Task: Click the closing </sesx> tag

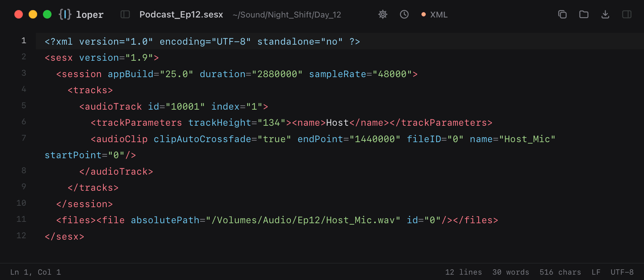Action: point(65,236)
